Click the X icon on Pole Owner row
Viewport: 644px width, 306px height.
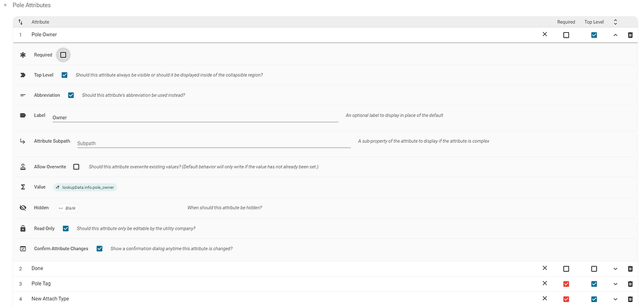coord(545,34)
